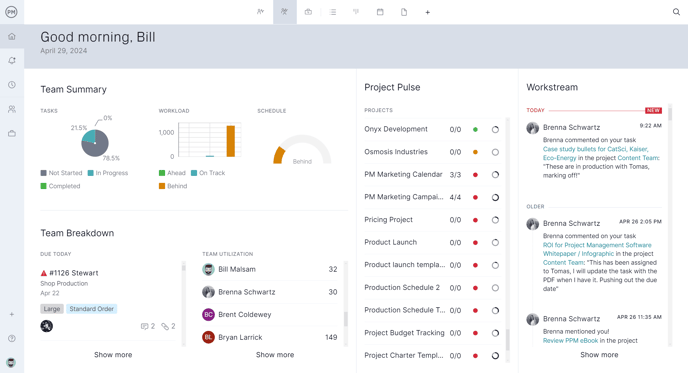
Task: Click the progress circle for Pricing Project
Action: tap(495, 220)
